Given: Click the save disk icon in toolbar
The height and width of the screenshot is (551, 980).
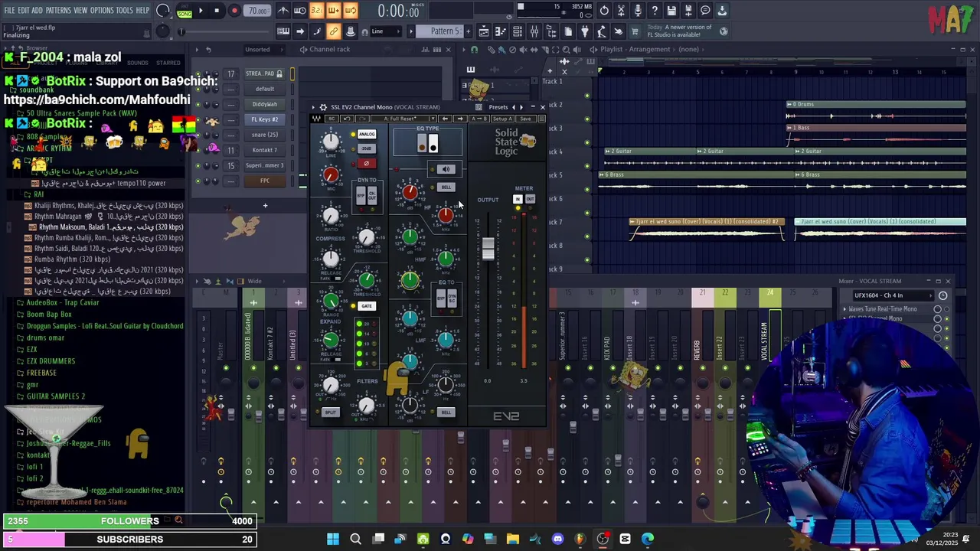Looking at the screenshot, I should click(671, 11).
